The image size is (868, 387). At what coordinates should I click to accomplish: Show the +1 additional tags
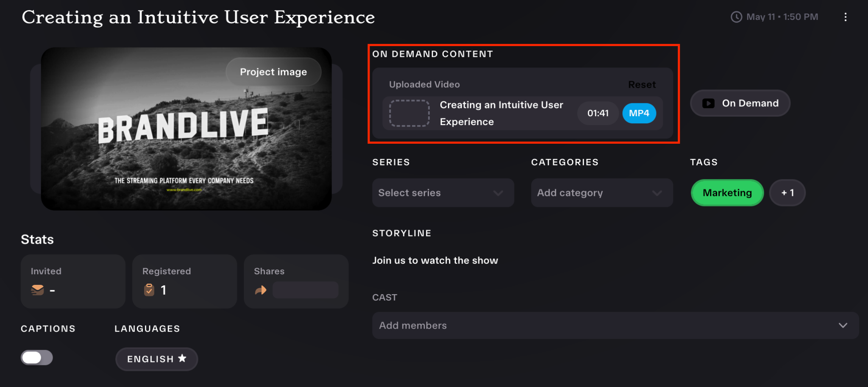pyautogui.click(x=787, y=193)
